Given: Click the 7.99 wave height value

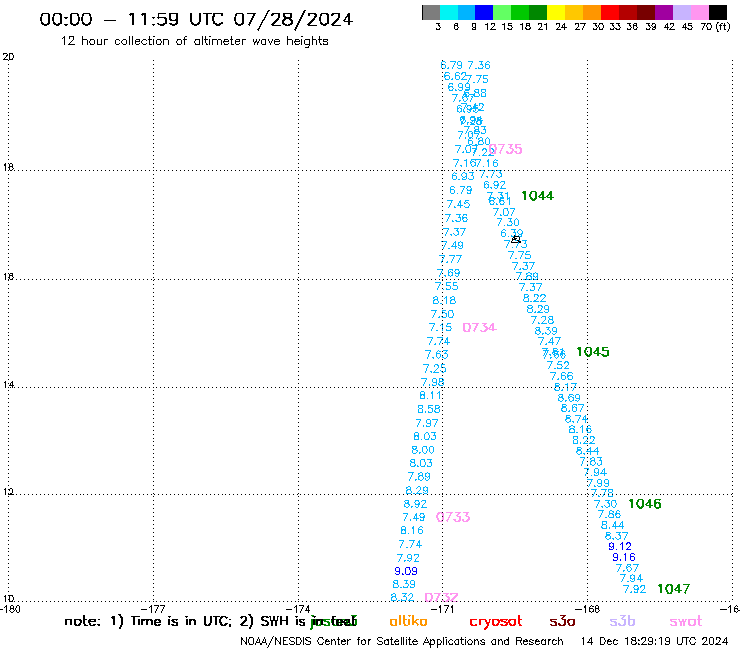Looking at the screenshot, I should tap(598, 483).
